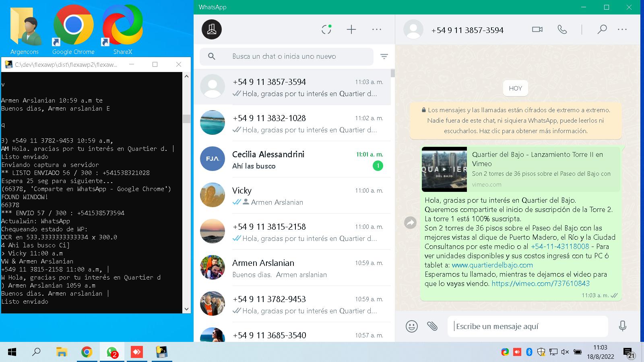The image size is (644, 362).
Task: Open conversation options three-dot menu
Action: (622, 29)
